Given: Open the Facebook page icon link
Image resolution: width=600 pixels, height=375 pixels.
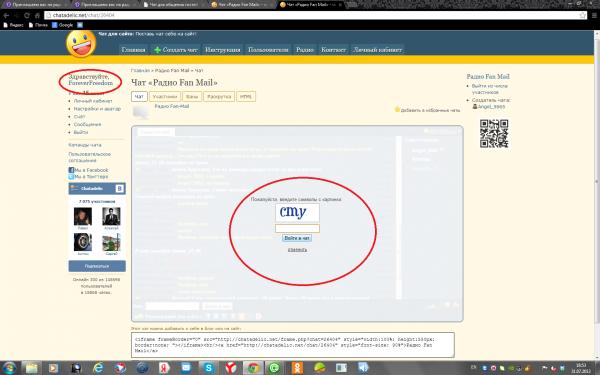Looking at the screenshot, I should pyautogui.click(x=71, y=170).
